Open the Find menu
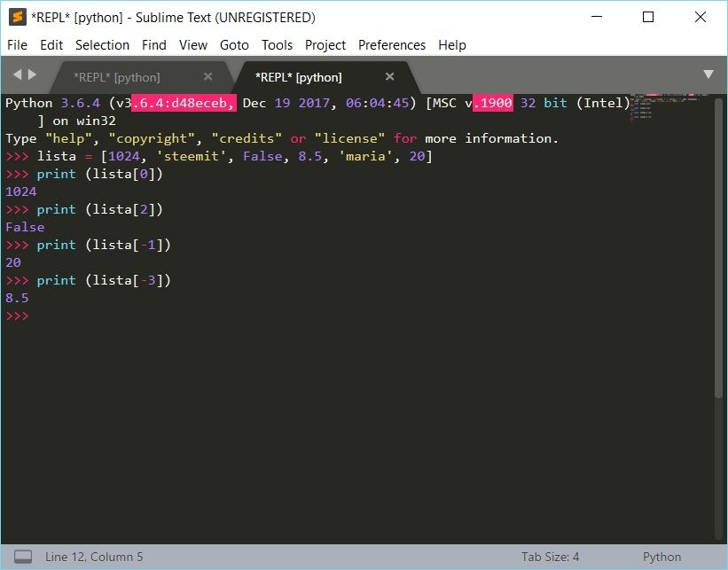 [154, 45]
